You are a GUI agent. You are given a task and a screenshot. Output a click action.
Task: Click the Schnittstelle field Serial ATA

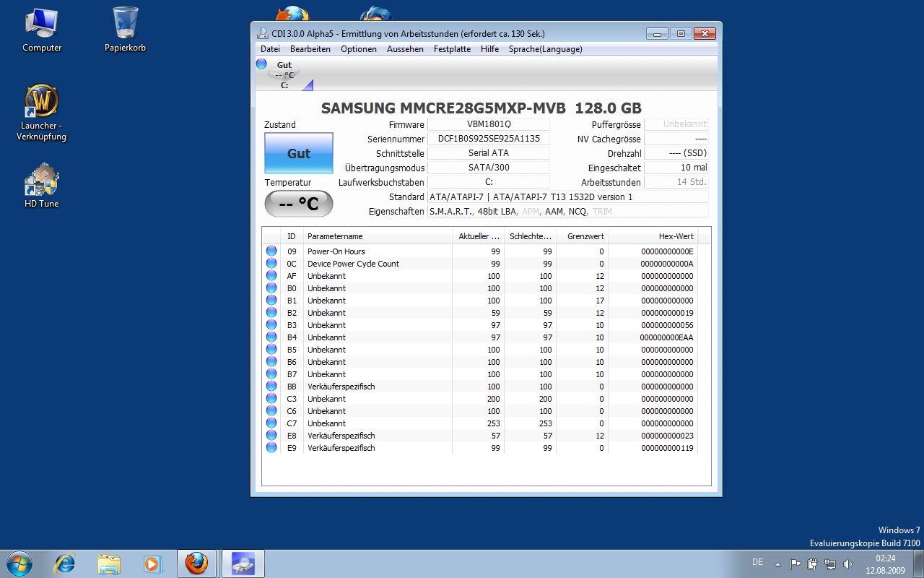click(489, 153)
